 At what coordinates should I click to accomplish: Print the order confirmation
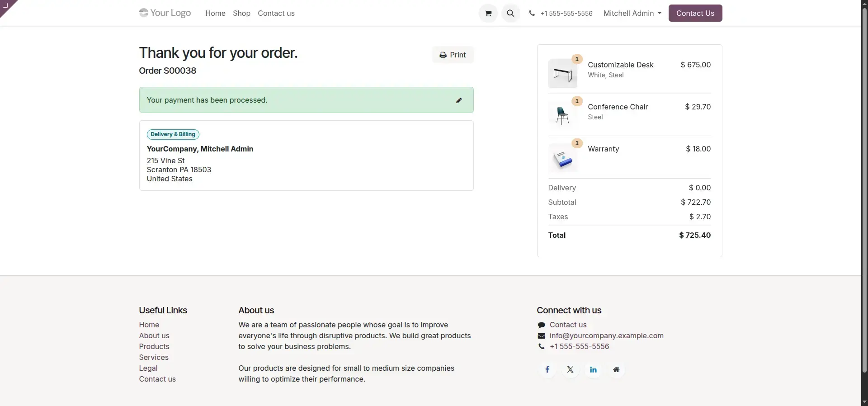453,55
